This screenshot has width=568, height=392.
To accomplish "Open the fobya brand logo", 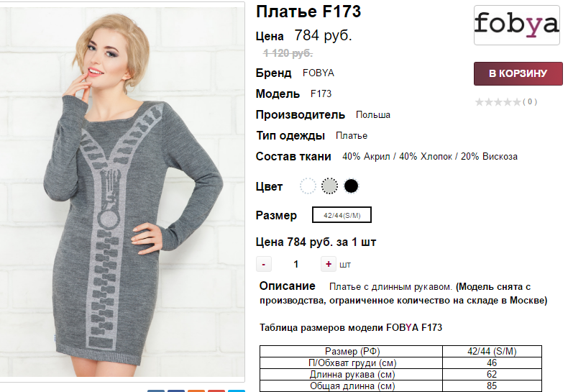I will (x=517, y=25).
